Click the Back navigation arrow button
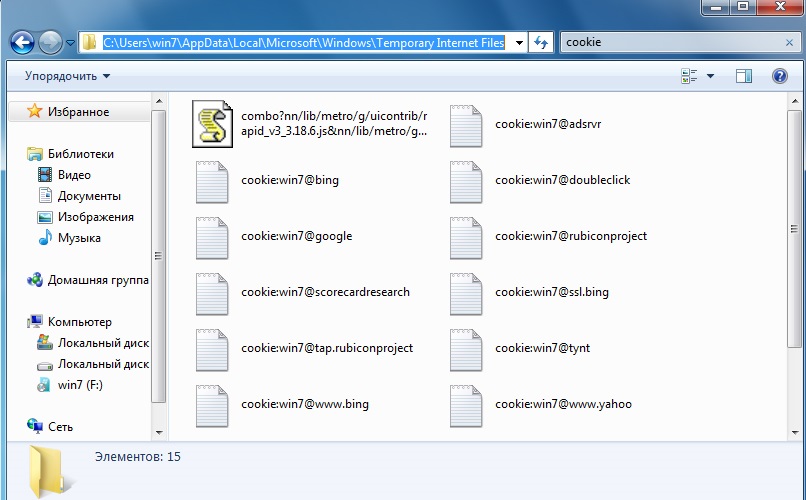This screenshot has width=806, height=500. point(22,42)
